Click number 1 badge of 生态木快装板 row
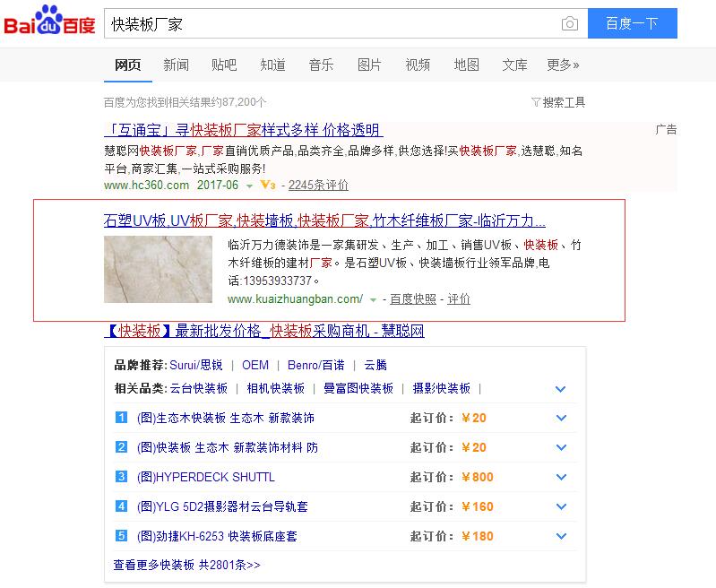716x588 pixels. coord(121,417)
